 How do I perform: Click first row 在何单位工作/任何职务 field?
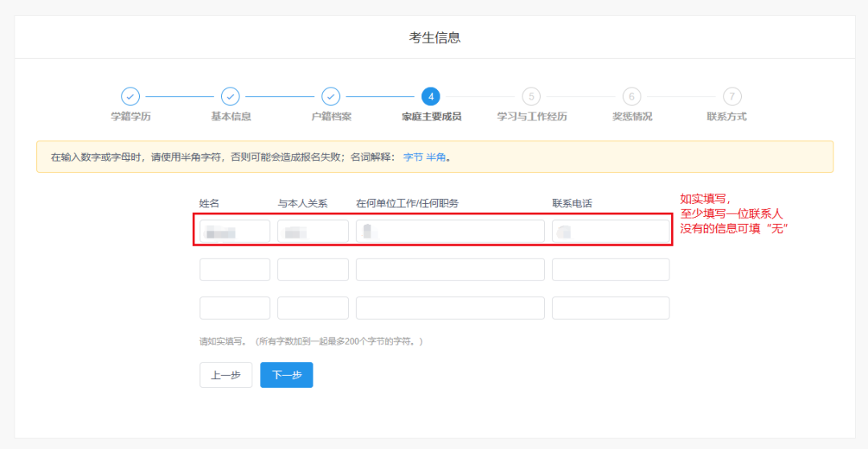pyautogui.click(x=450, y=231)
